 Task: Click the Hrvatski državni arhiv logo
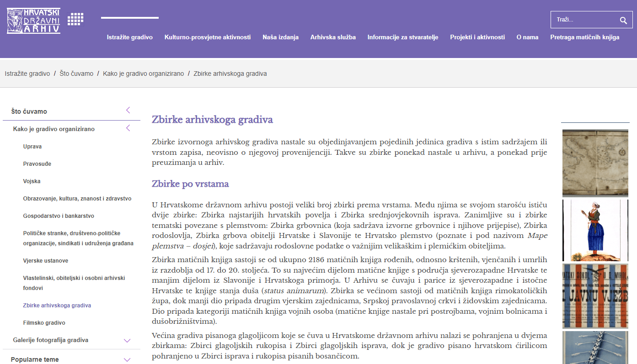coord(33,21)
